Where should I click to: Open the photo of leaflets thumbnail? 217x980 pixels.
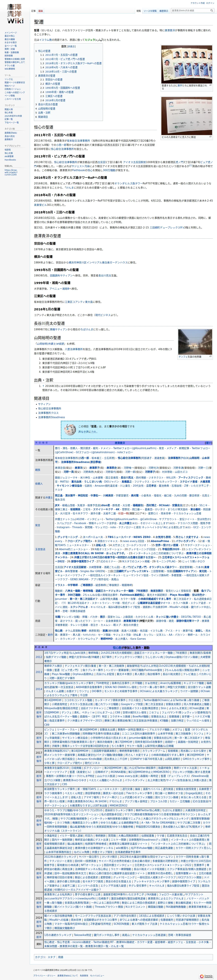187,64
